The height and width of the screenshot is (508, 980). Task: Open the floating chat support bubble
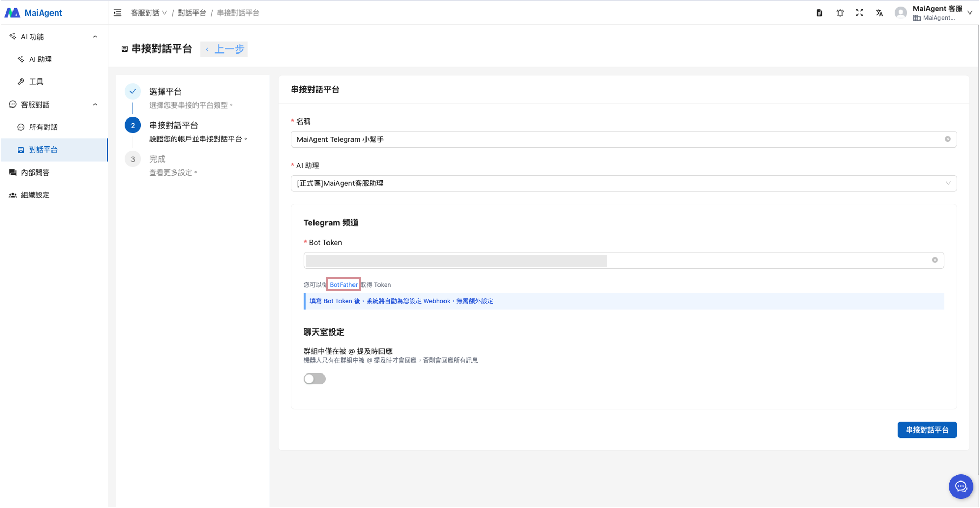pyautogui.click(x=960, y=487)
